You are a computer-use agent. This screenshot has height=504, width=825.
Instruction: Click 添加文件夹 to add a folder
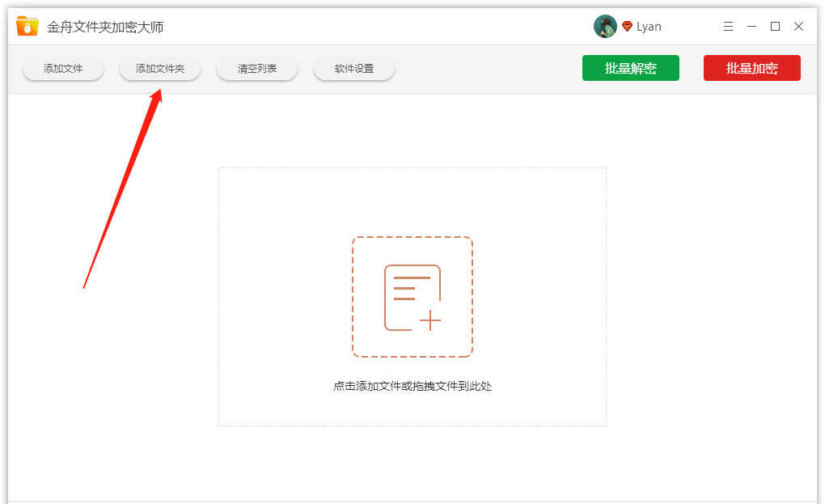160,69
